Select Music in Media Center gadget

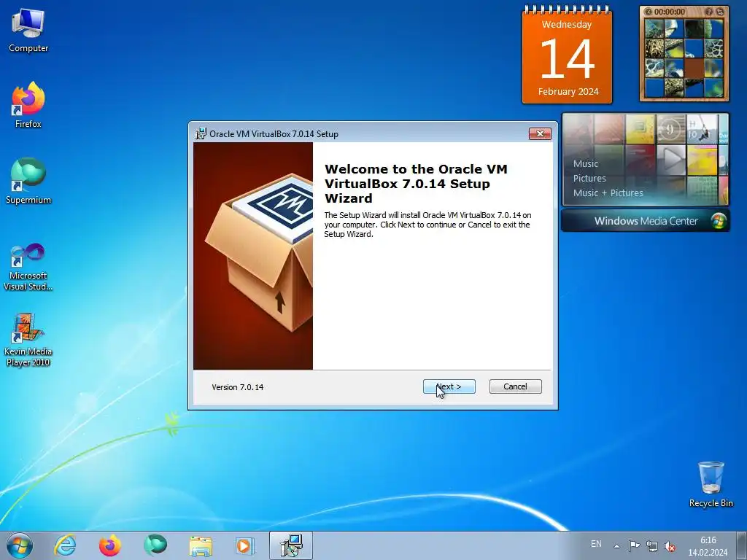(586, 164)
